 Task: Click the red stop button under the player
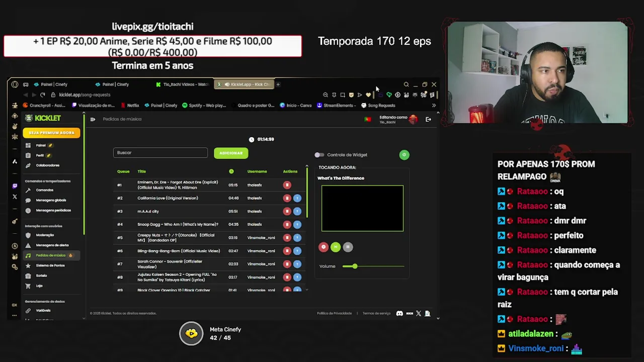(324, 247)
